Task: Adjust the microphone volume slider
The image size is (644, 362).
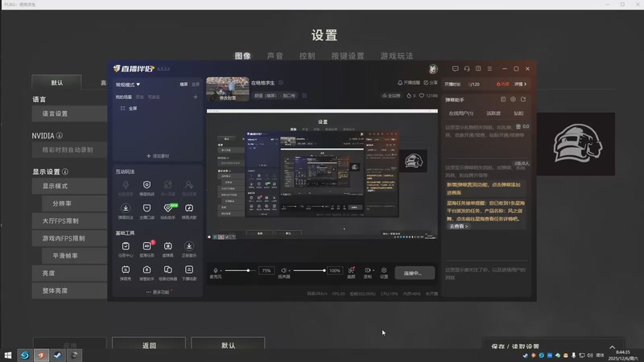Action: (240, 270)
